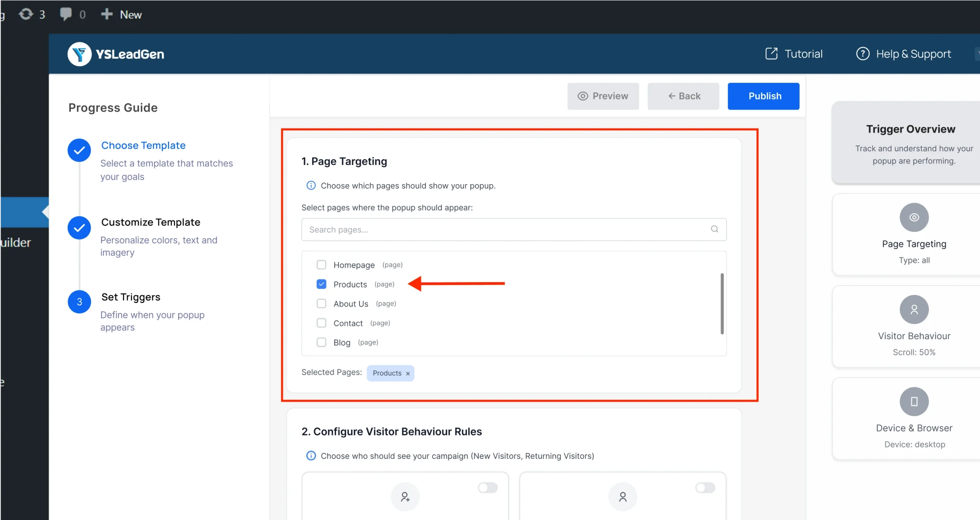The width and height of the screenshot is (980, 520).
Task: Click the Visitor Behaviour person icon in overview
Action: click(914, 309)
